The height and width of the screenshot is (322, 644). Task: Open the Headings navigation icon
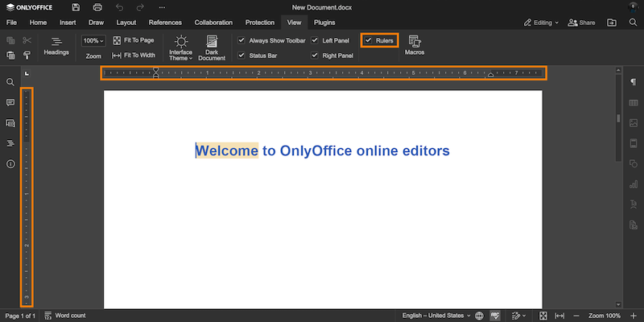[56, 45]
